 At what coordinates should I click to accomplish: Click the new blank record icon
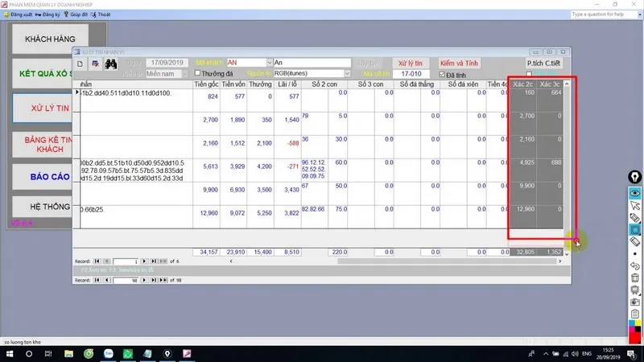click(80, 63)
